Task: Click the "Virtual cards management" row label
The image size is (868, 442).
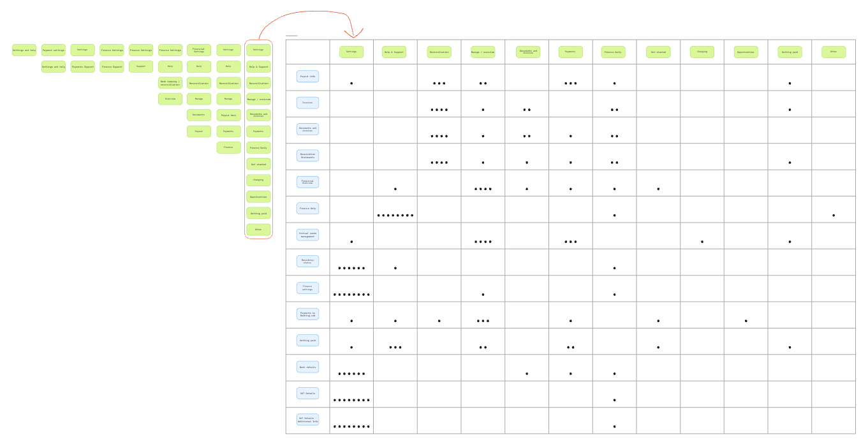Action: pos(307,235)
